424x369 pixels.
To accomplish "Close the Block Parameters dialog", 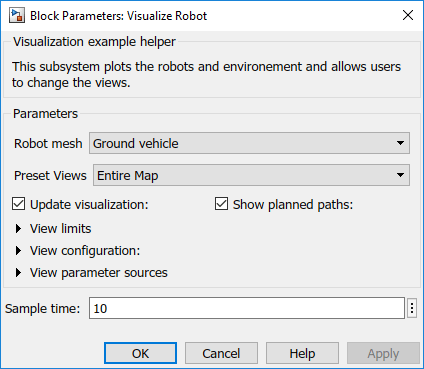I will 408,15.
